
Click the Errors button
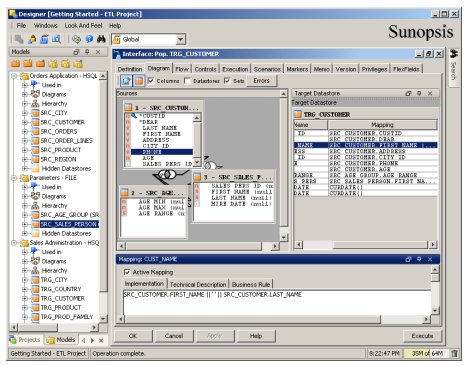pyautogui.click(x=261, y=81)
